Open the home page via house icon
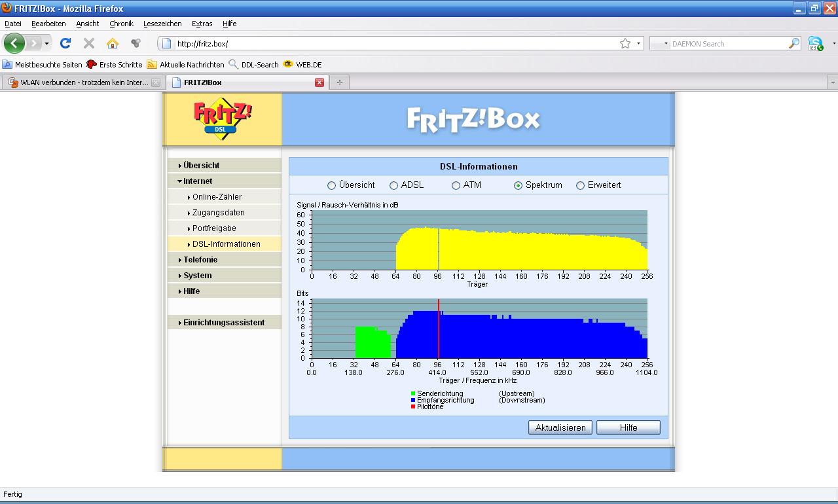The image size is (838, 504). [113, 43]
